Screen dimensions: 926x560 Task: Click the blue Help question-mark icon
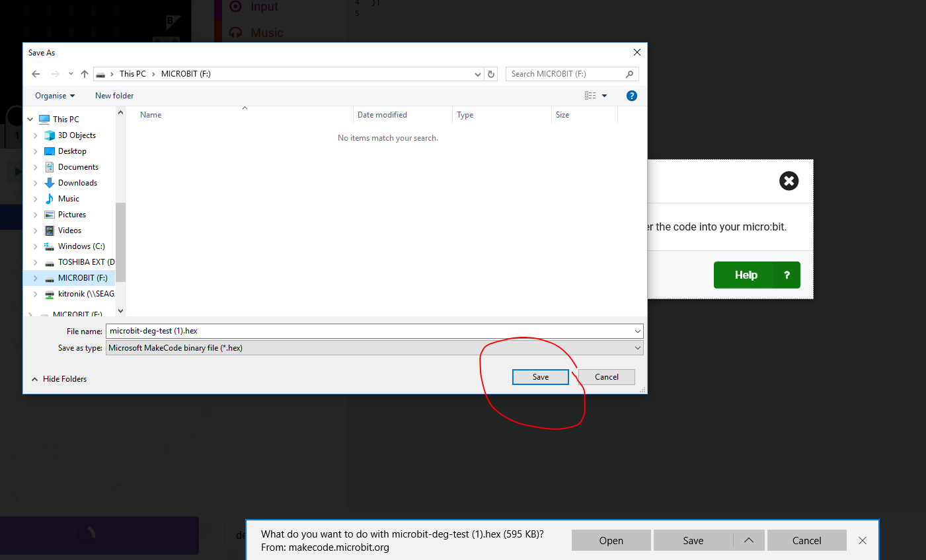631,95
